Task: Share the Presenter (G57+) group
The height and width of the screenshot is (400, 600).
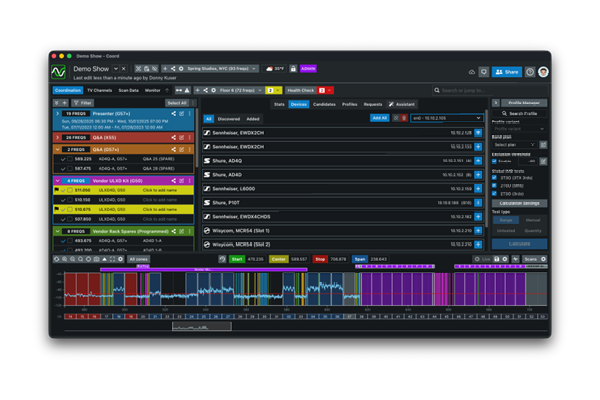Action: 174,114
